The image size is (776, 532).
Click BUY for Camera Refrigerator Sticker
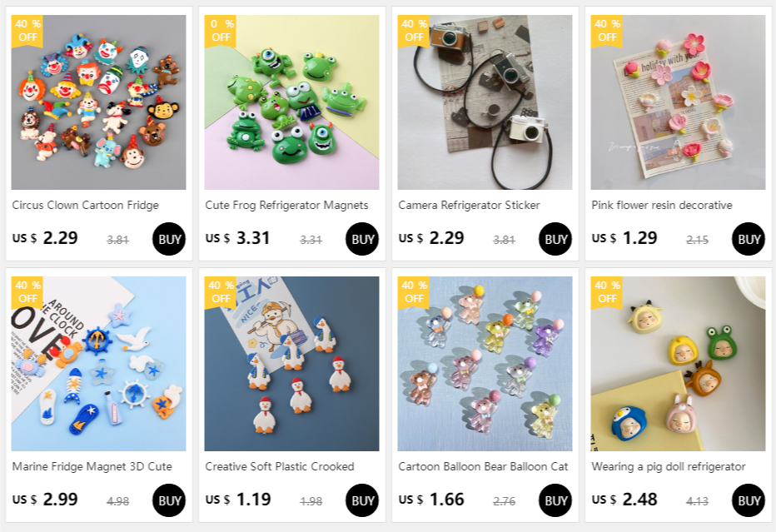tap(555, 239)
